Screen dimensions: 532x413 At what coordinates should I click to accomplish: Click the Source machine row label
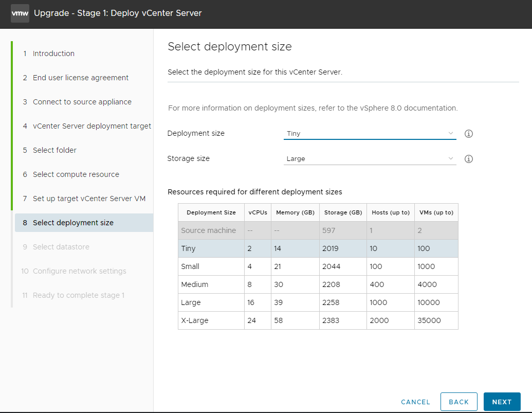[208, 230]
